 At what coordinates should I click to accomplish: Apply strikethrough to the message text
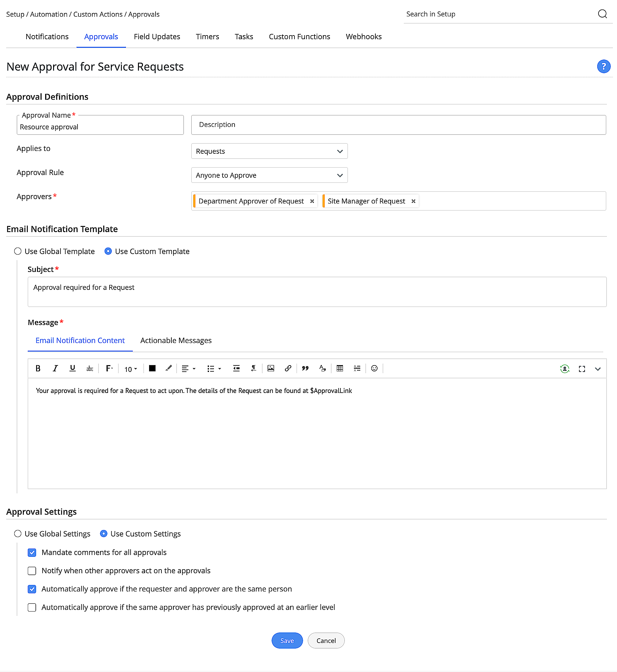pos(90,369)
